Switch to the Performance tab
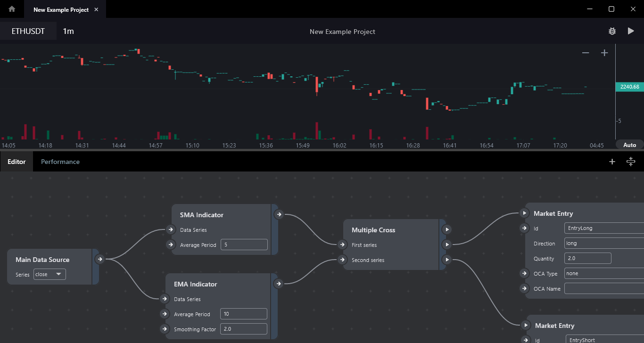Screen dimensions: 644x343 pos(60,162)
